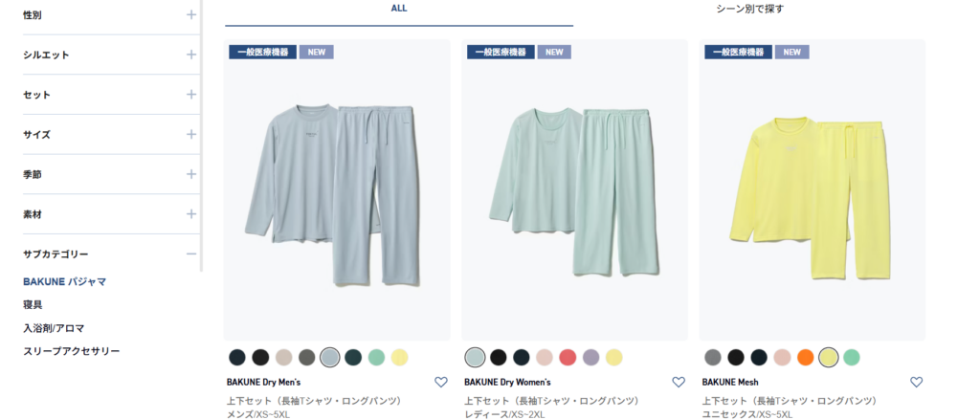This screenshot has height=420, width=980.
Task: Switch to the ALL tab
Action: coord(399,9)
